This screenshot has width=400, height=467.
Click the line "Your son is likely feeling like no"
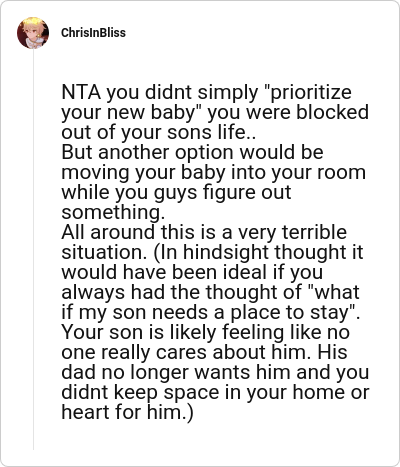coord(206,332)
